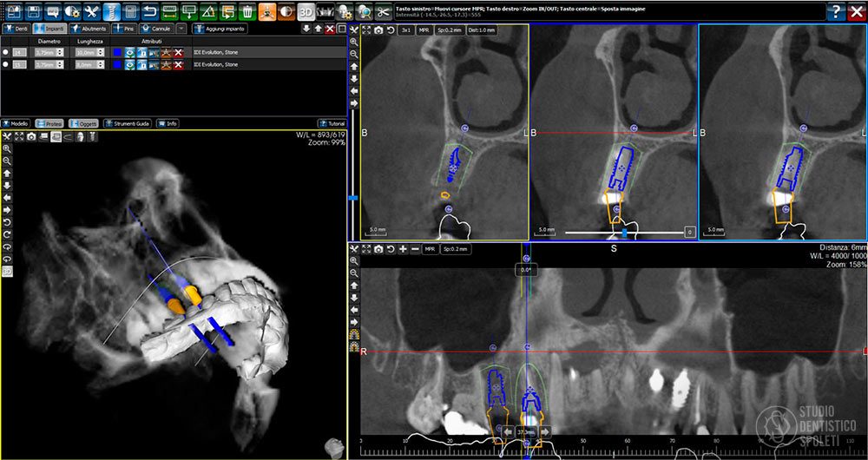Toggle the lock icon for implant 14

(142, 53)
